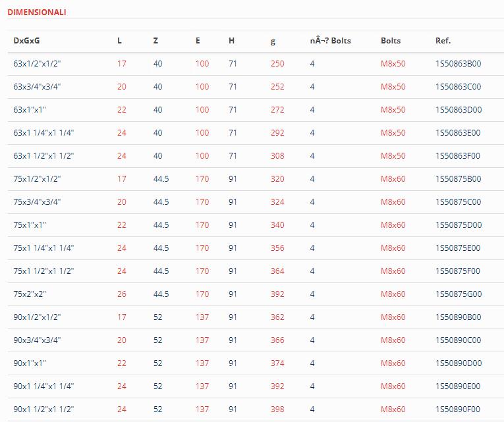Click reference 1S50875C00
504x422 pixels.
click(x=458, y=201)
